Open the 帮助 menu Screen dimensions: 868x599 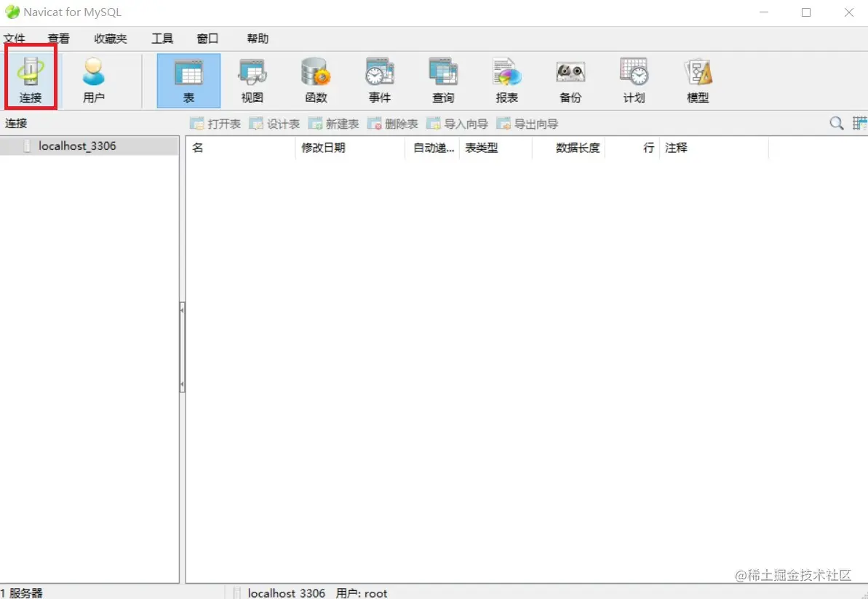point(258,38)
